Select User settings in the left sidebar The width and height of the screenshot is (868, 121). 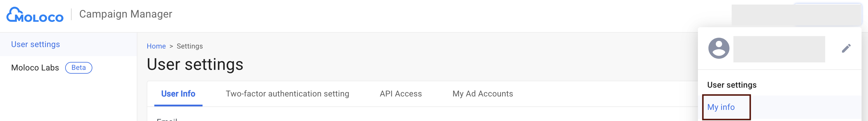(35, 44)
